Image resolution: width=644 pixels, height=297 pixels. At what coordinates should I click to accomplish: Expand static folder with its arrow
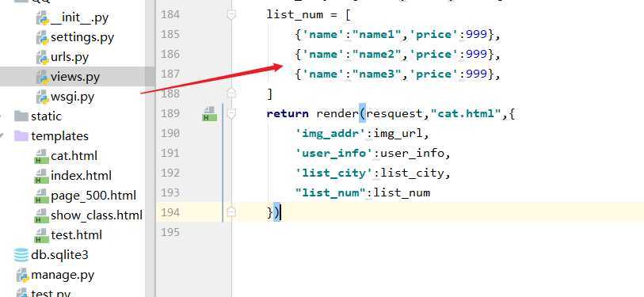pos(2,116)
